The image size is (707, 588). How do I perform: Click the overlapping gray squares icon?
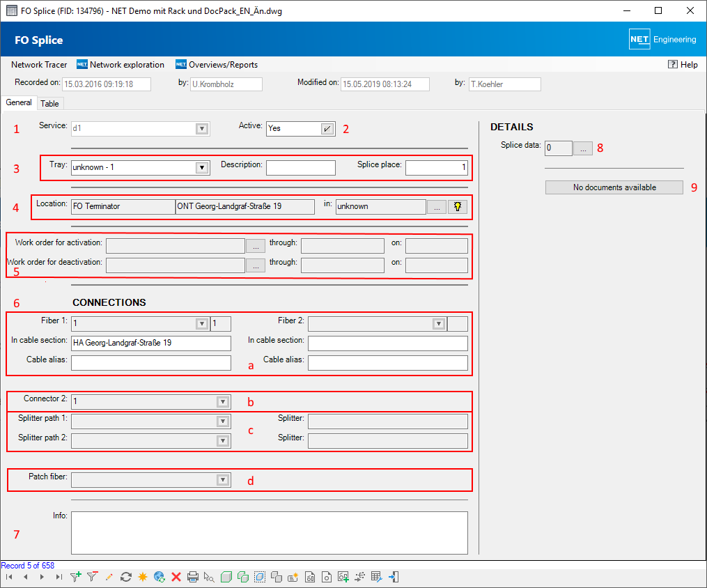tap(277, 577)
